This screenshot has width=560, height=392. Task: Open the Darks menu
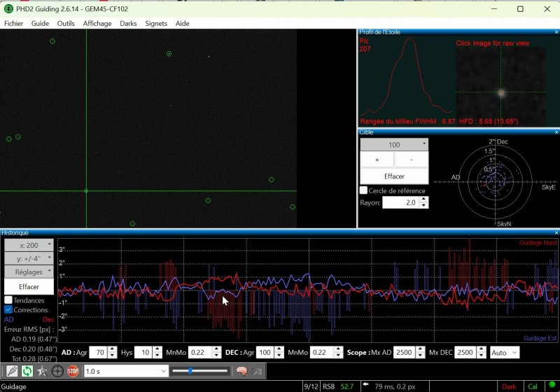[x=128, y=24]
